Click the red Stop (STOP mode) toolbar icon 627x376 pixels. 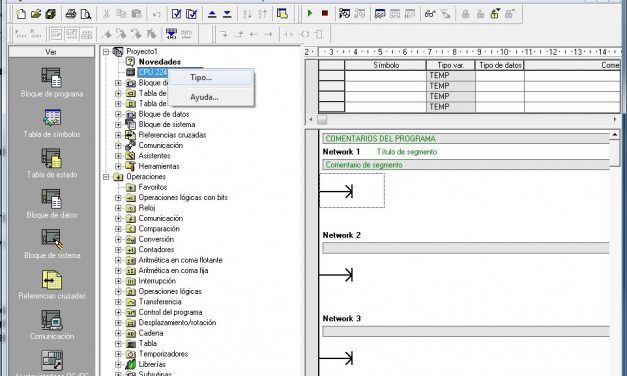[325, 14]
